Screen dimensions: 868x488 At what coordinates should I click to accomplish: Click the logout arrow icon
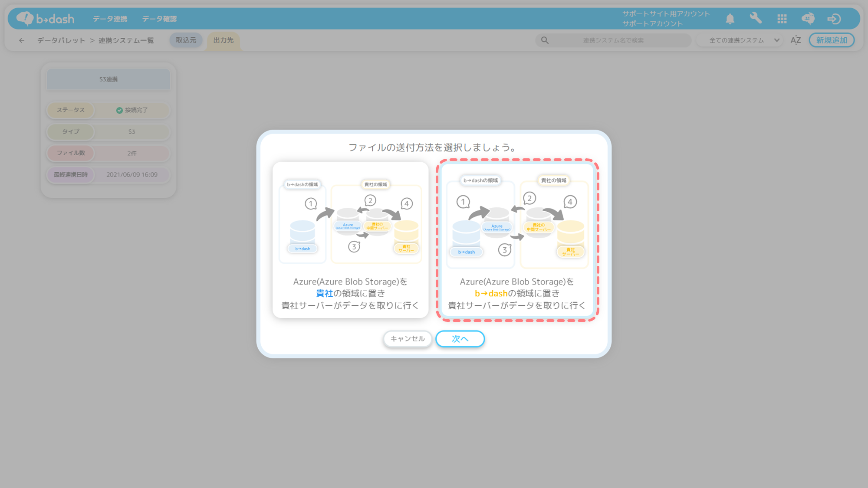click(x=834, y=19)
